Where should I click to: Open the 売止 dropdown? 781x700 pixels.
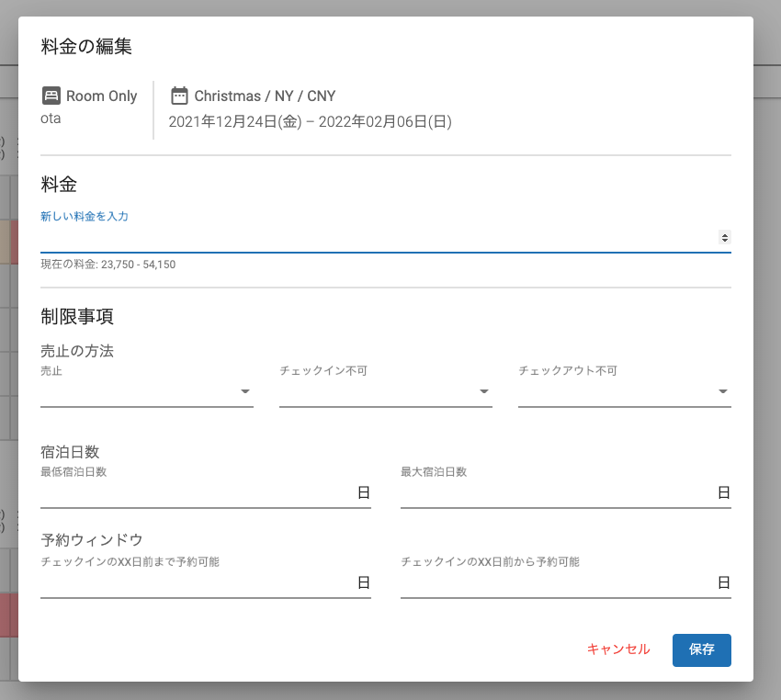[x=147, y=392]
